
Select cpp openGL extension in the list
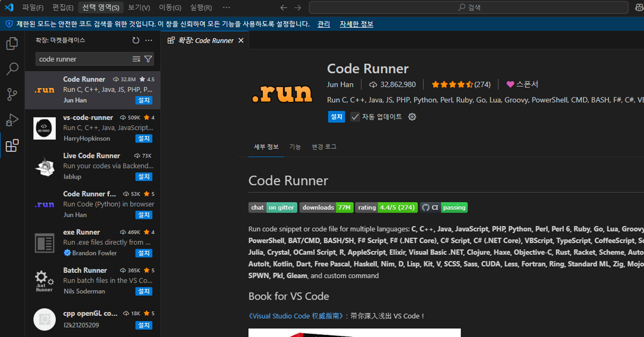[x=93, y=319]
